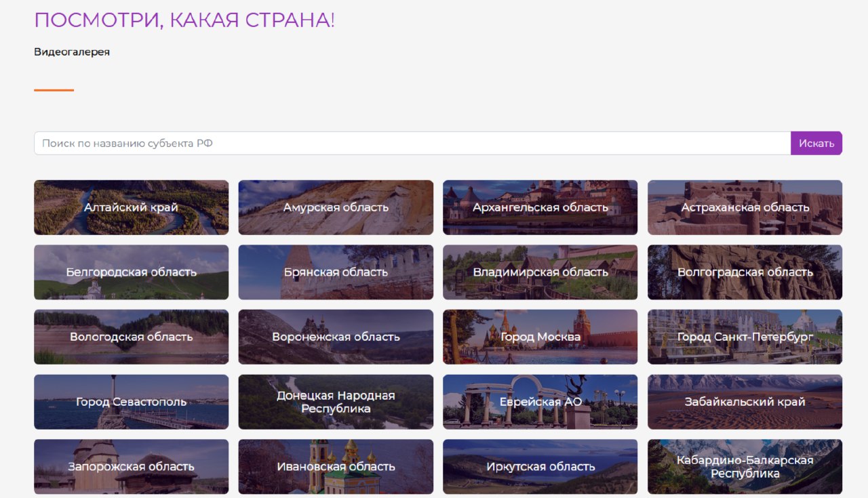Choose the Белгородская область card

[x=131, y=272]
